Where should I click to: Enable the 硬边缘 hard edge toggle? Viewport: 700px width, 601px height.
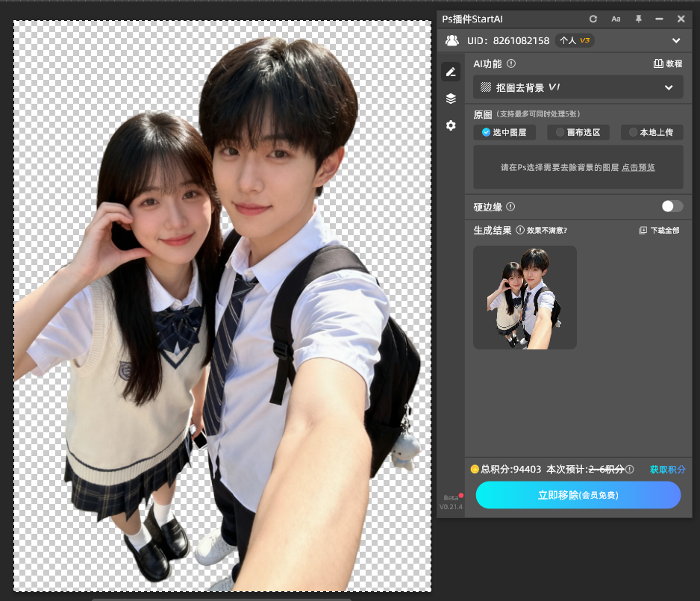[672, 206]
